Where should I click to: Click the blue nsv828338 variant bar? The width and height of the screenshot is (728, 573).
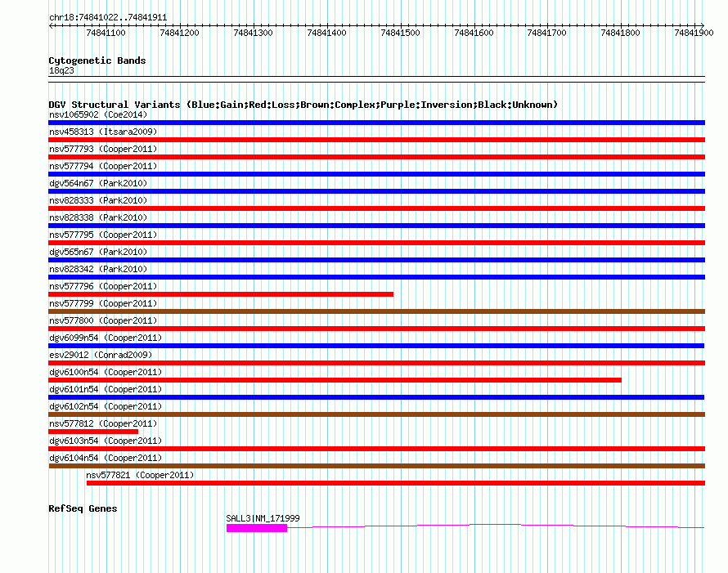tap(376, 226)
